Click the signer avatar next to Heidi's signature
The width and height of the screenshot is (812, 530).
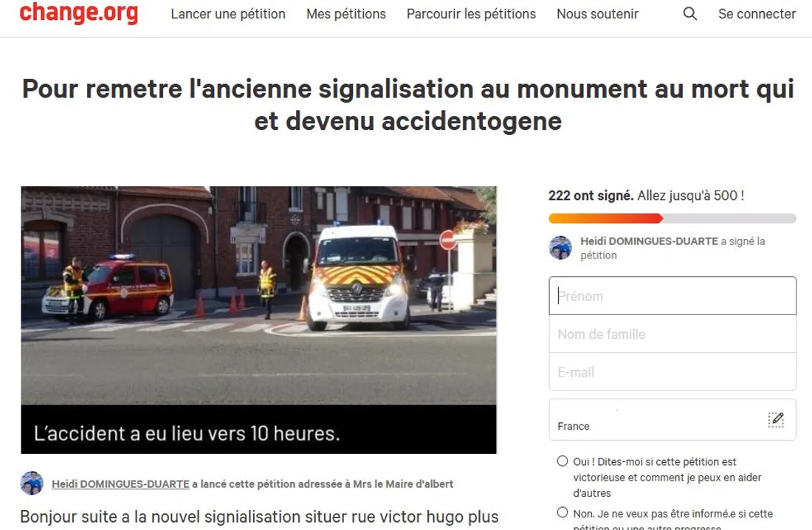pos(560,247)
